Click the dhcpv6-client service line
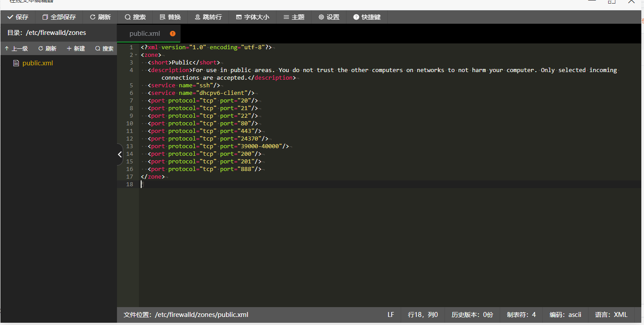Screen dimensions: 644x325 [x=201, y=93]
